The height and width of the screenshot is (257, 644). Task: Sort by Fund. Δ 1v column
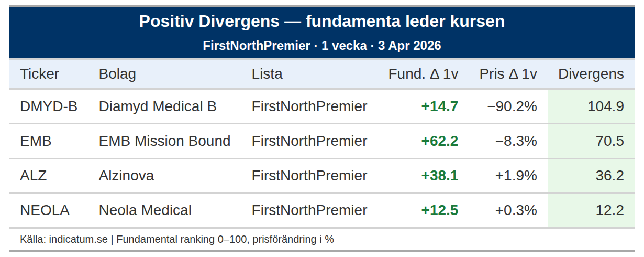423,74
